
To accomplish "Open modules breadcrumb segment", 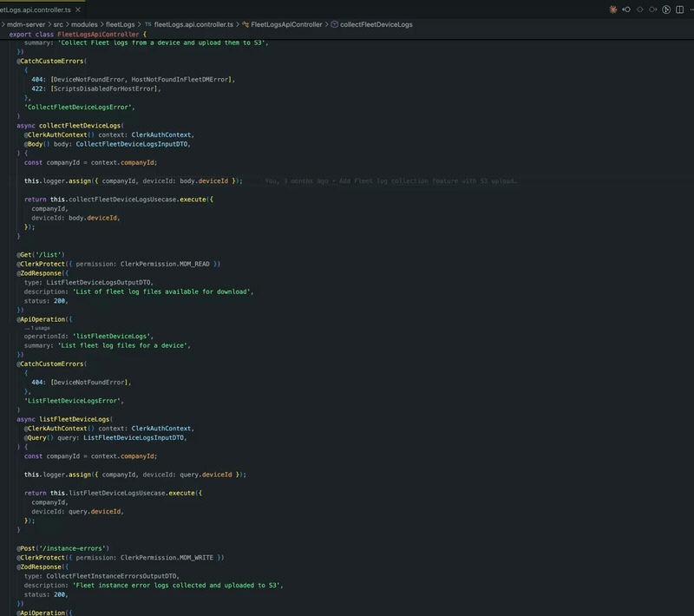I will (x=84, y=24).
